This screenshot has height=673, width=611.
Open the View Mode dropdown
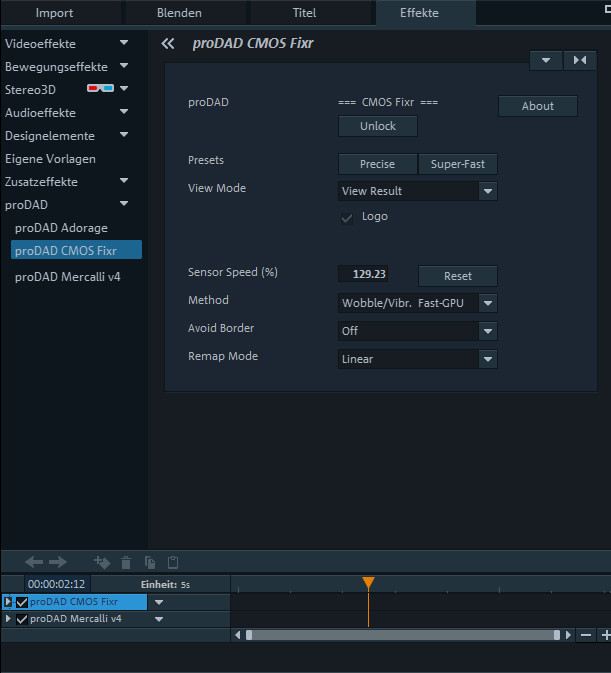coord(488,191)
